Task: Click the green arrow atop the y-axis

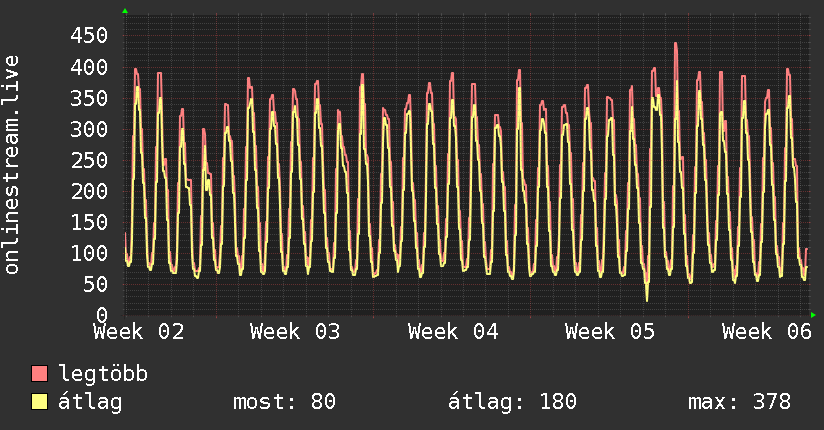Action: [x=125, y=11]
